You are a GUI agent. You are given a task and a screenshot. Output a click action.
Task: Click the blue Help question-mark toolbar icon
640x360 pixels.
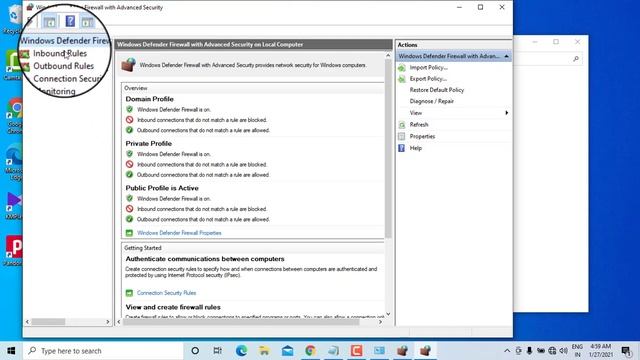click(x=70, y=21)
